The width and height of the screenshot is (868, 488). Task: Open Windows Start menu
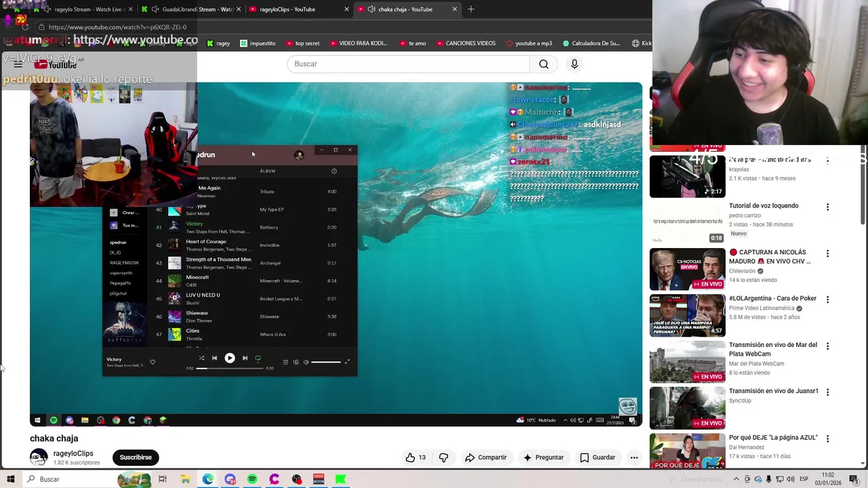pos(10,479)
